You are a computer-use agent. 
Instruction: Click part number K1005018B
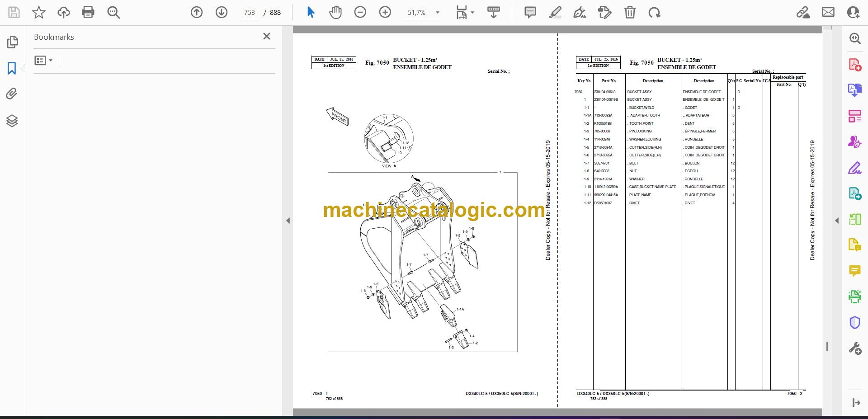point(603,123)
